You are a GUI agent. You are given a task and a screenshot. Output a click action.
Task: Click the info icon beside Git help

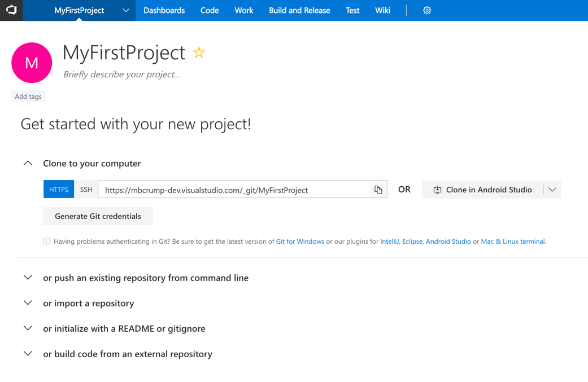coord(47,242)
